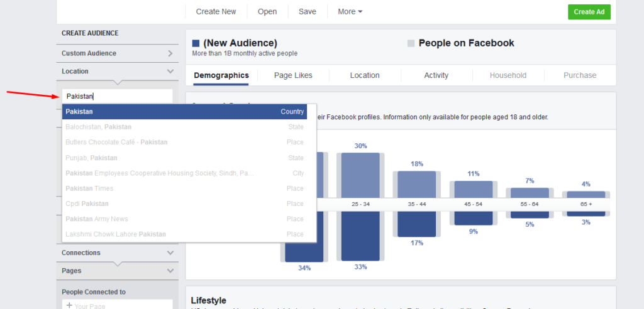
Task: Switch to the Page Likes tab
Action: click(293, 75)
